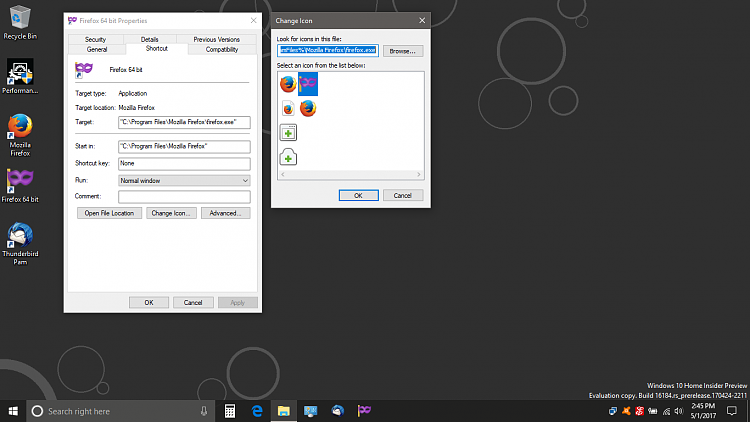Select the Performance Monitor desktop shortcut
Screen dimensions: 750x422
(x=20, y=77)
